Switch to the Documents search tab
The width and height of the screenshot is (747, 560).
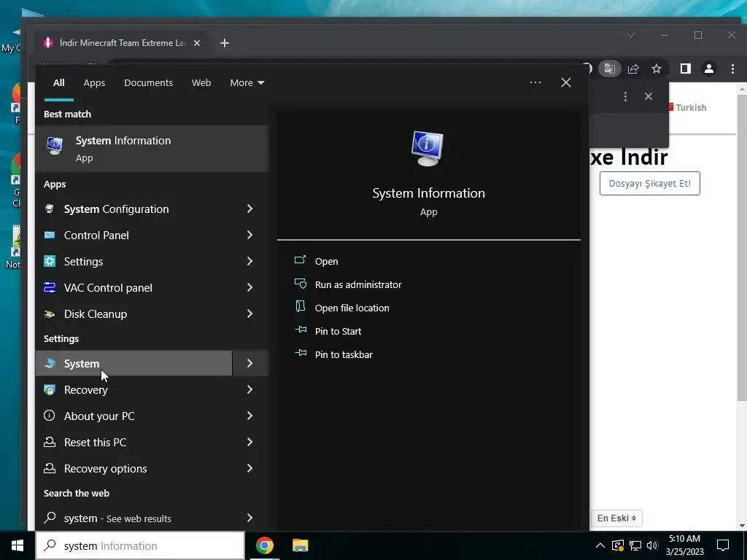(148, 83)
